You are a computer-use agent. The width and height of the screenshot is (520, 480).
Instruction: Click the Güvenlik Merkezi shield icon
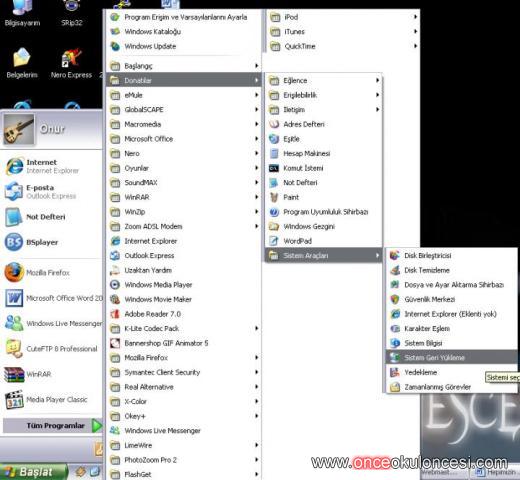(x=395, y=299)
